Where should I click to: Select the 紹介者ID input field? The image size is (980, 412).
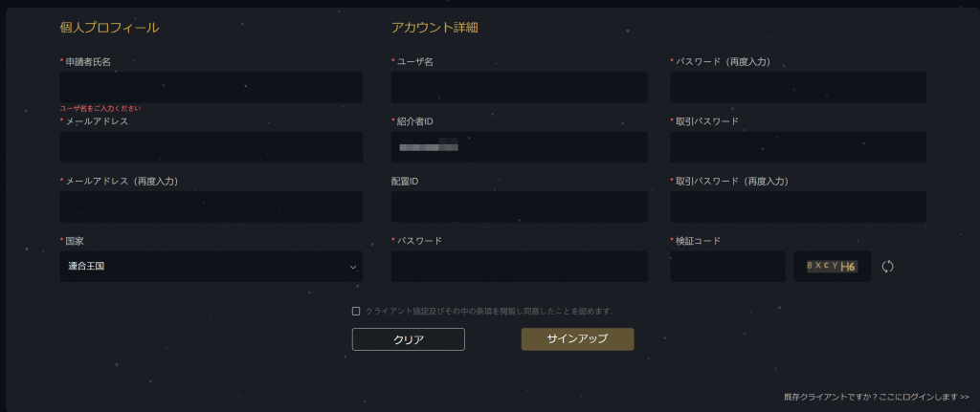click(x=520, y=146)
